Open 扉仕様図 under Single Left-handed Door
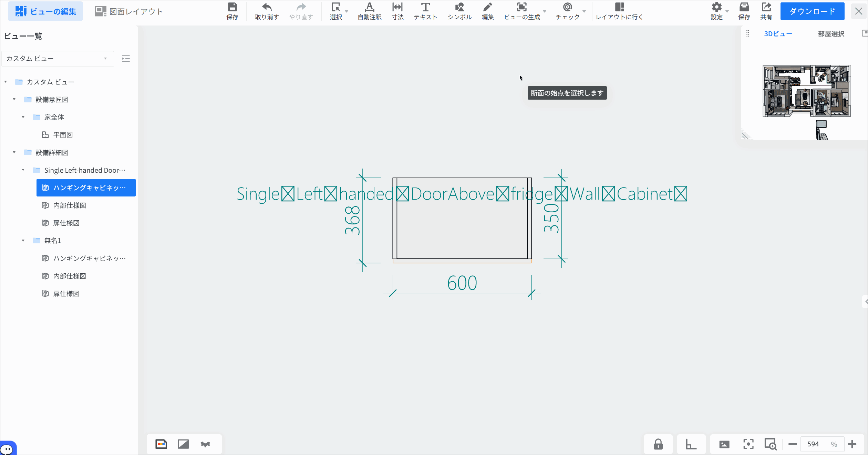 click(66, 223)
